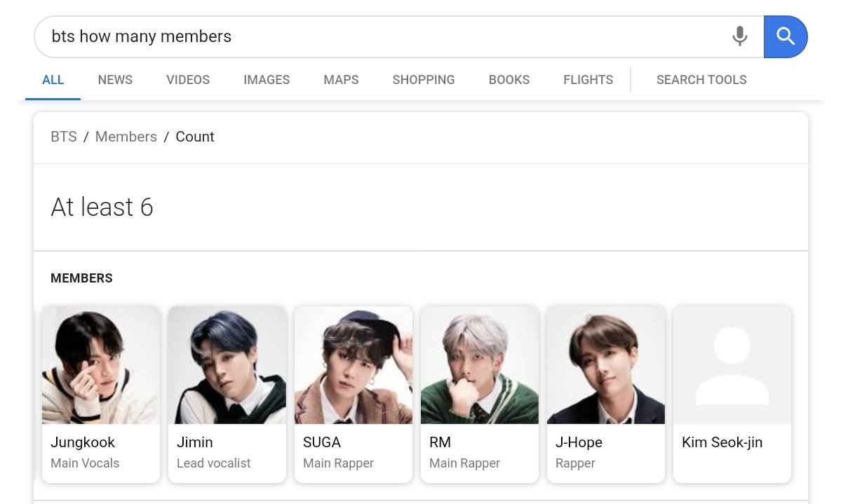Open SUGA's photo thumbnail

(x=354, y=365)
